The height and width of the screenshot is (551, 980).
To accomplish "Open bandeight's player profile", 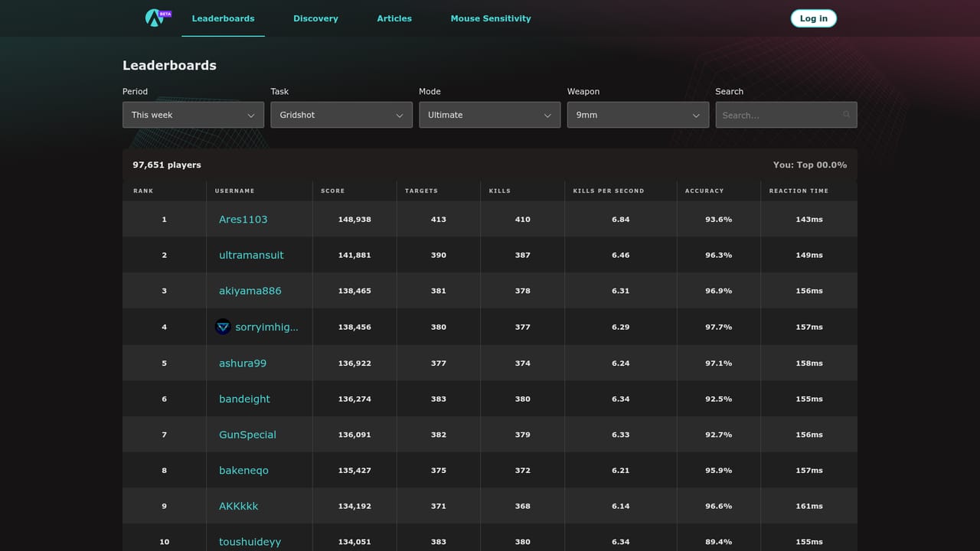I will 244,399.
